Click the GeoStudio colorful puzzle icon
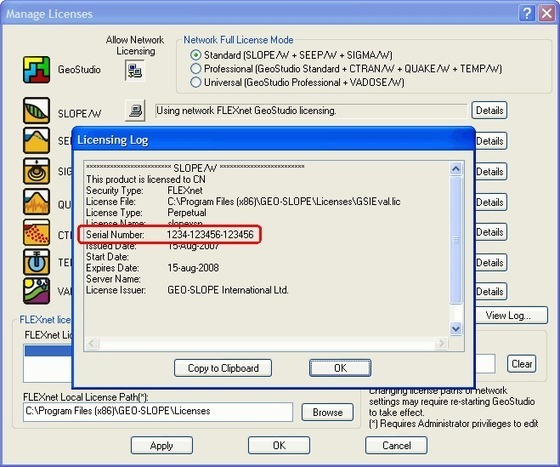Viewport: 560px width, 467px height. pyautogui.click(x=36, y=70)
